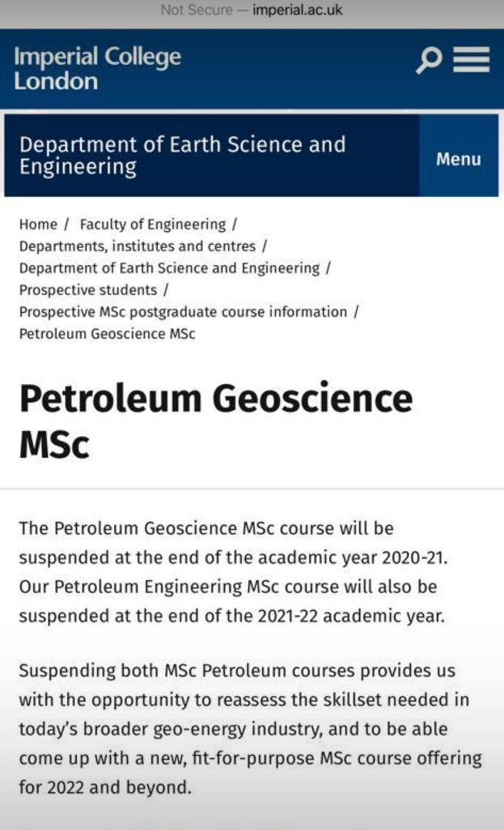Click the 'for 2022 and beyond' text
504x830 pixels.
(x=105, y=787)
